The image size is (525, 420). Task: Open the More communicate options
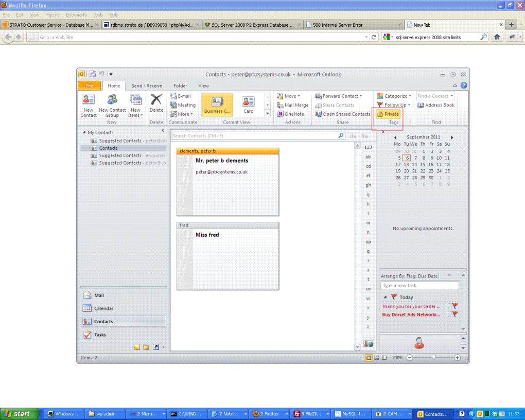182,114
